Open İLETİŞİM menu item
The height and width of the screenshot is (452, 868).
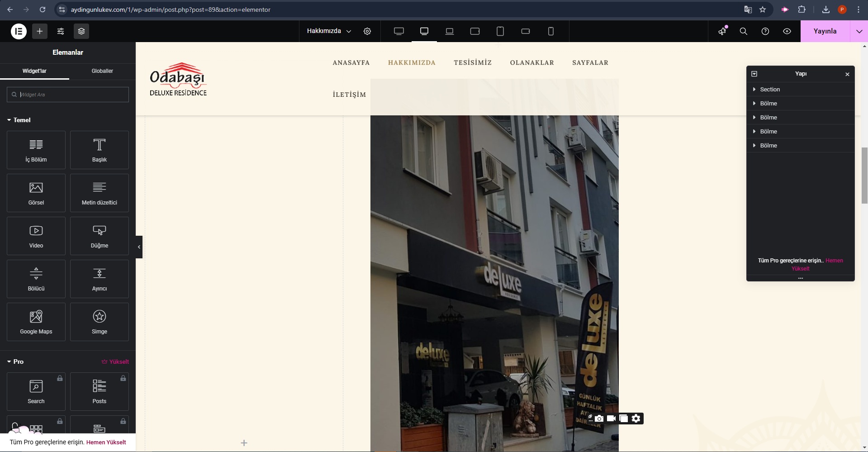tap(349, 95)
